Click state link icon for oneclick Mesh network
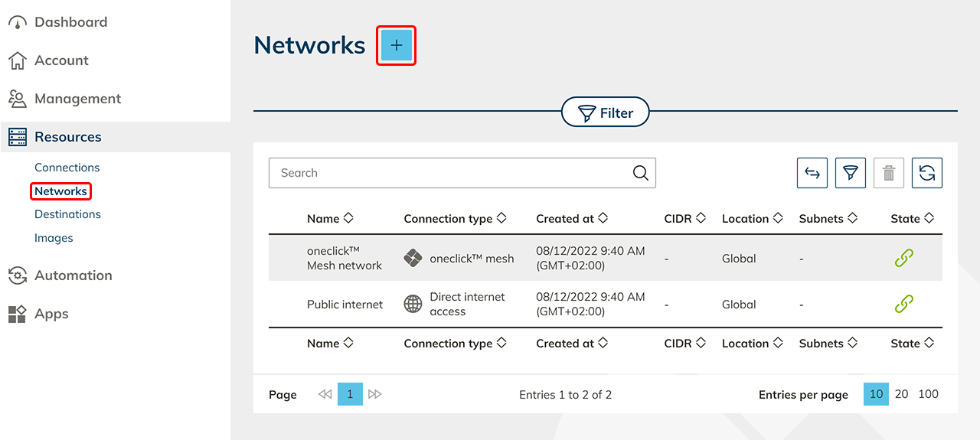Image resolution: width=980 pixels, height=440 pixels. [x=903, y=259]
